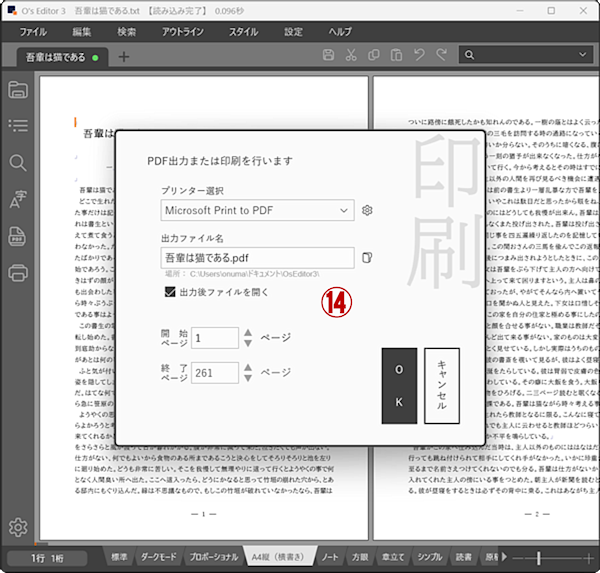Click the zoom slider handle at bottom right
This screenshot has width=600, height=573.
(x=538, y=558)
